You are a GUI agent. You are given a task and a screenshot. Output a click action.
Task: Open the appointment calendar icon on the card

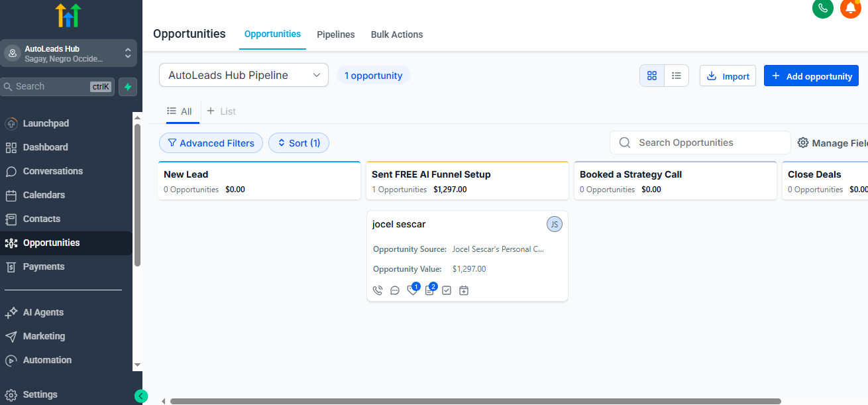point(464,290)
